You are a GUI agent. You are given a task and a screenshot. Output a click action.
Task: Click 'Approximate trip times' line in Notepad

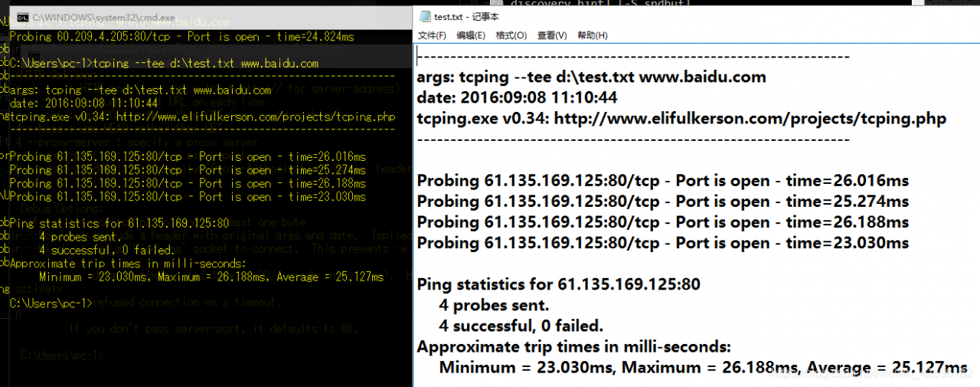[x=573, y=346]
